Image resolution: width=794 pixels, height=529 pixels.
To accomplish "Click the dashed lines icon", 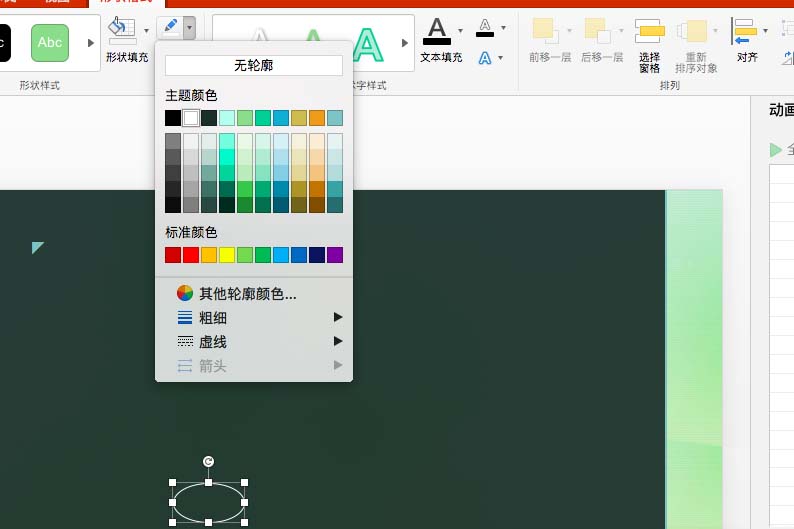I will 185,342.
